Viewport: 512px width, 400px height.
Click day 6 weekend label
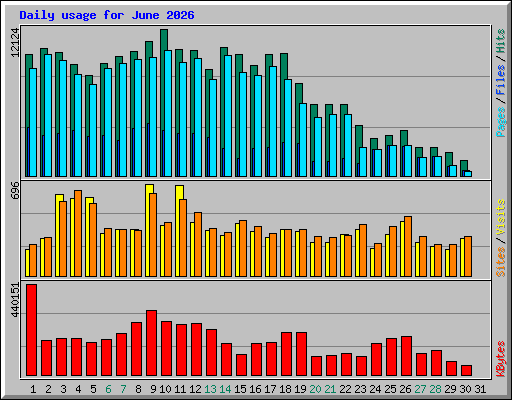tap(108, 389)
